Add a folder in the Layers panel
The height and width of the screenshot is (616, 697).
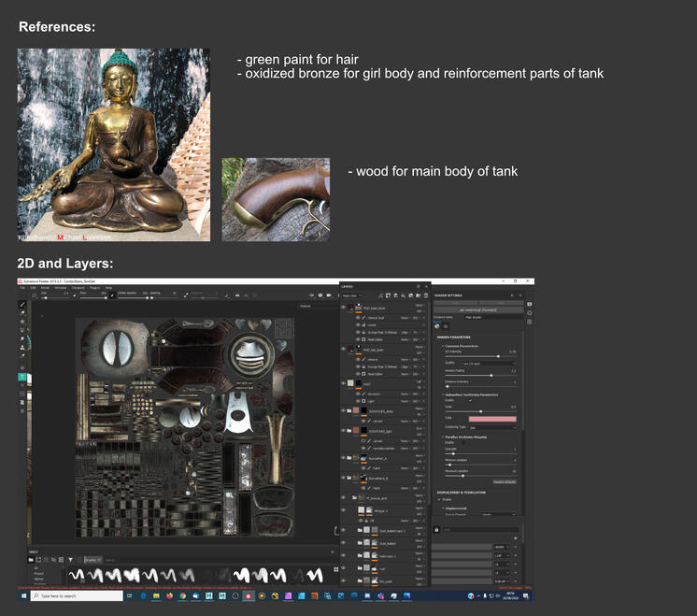pos(416,295)
